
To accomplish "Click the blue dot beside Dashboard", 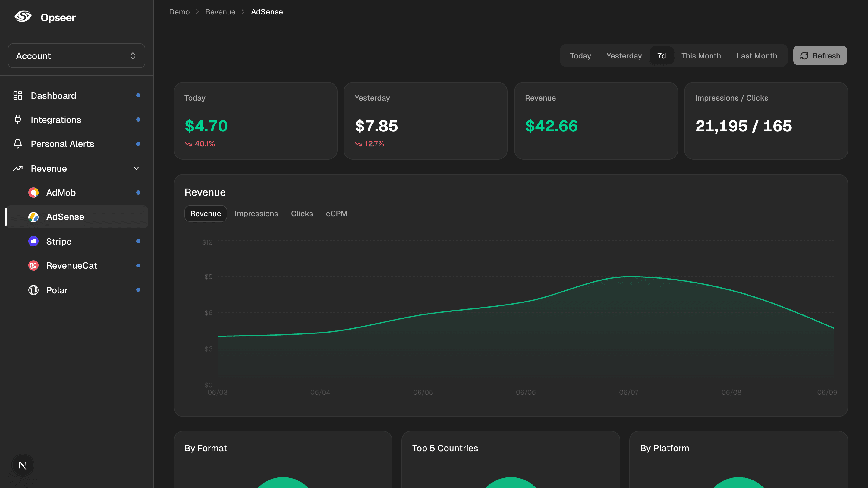I will 138,95.
